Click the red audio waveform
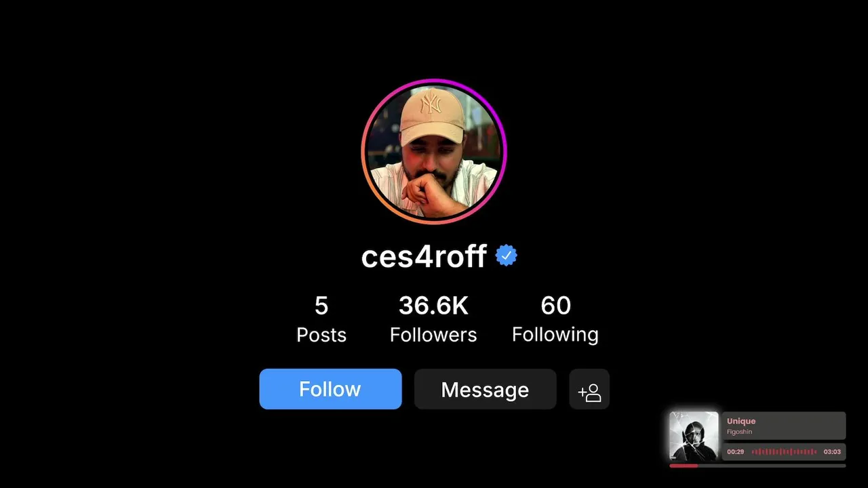Viewport: 868px width, 488px height. (784, 451)
